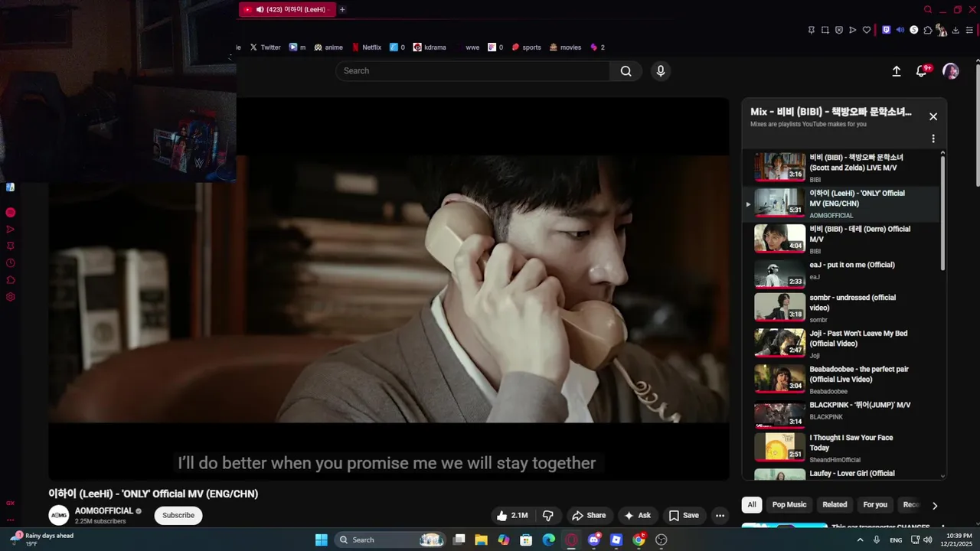
Task: Open YouTube upload/create icon
Action: point(897,71)
